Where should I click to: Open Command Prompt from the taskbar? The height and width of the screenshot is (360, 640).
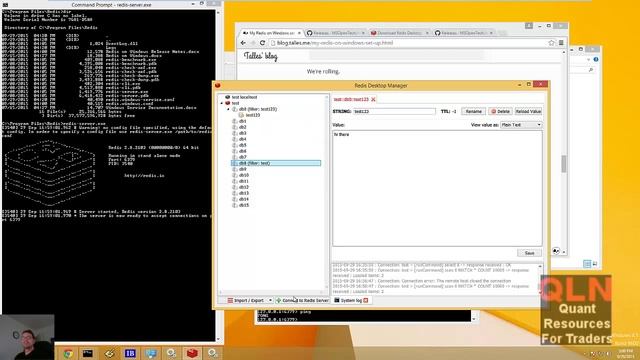(x=88, y=353)
